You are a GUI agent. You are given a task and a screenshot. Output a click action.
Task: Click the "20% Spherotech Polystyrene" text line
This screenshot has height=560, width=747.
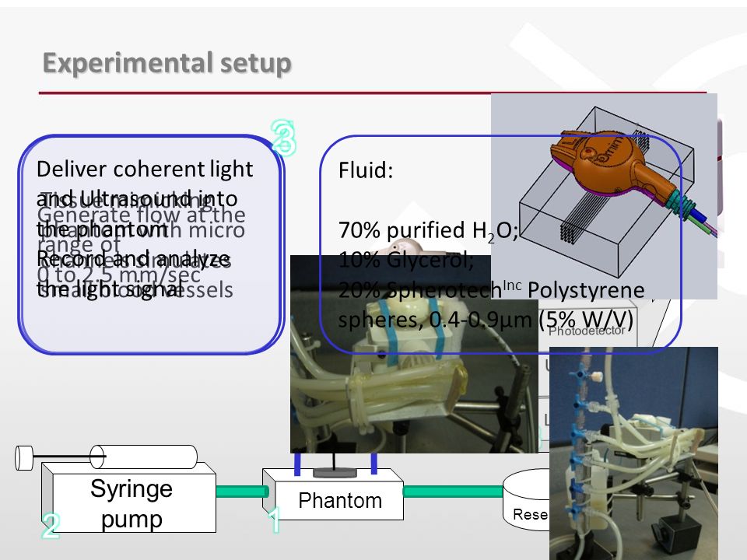point(491,289)
